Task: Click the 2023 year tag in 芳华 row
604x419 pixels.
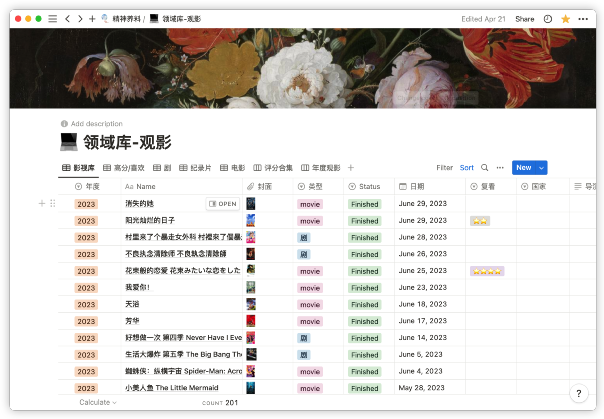Action: click(x=86, y=322)
